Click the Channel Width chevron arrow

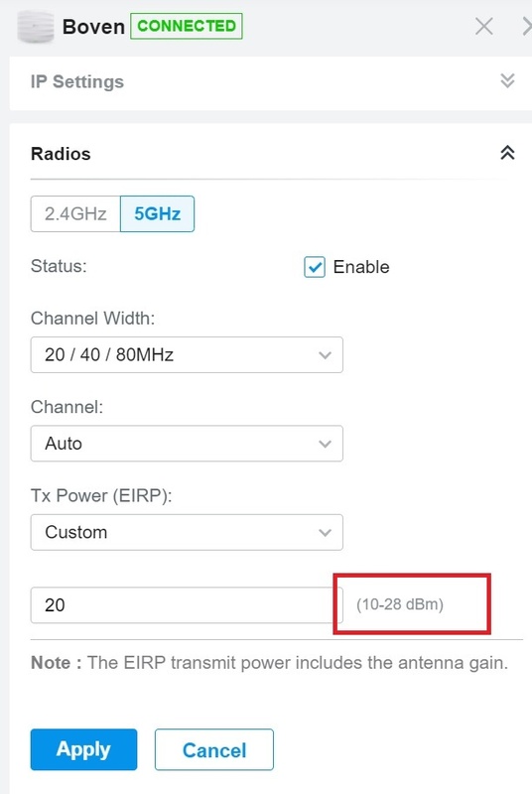tap(325, 355)
